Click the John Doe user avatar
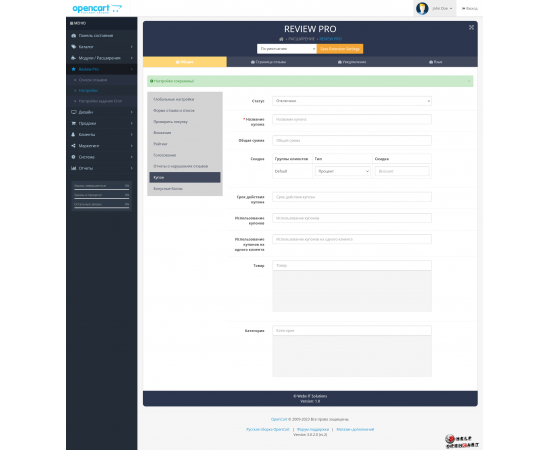The image size is (550, 450). pos(422,8)
